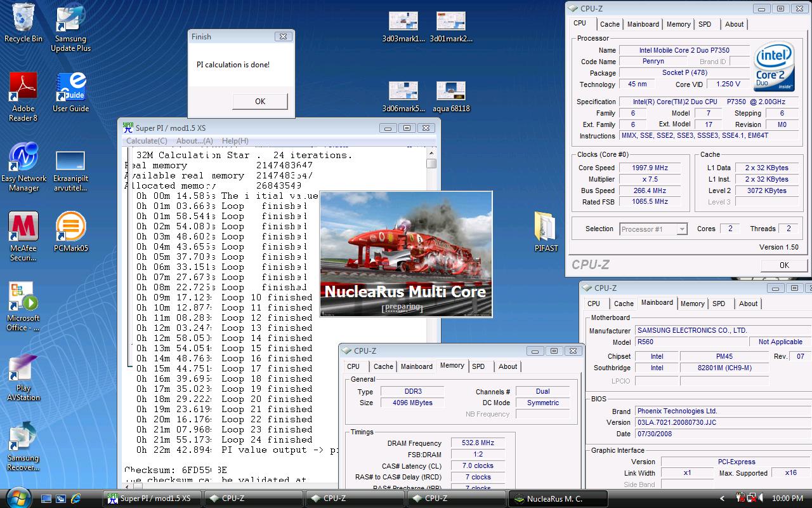Open the Calculate(C) menu in Super PI
This screenshot has height=508, width=812.
[147, 141]
